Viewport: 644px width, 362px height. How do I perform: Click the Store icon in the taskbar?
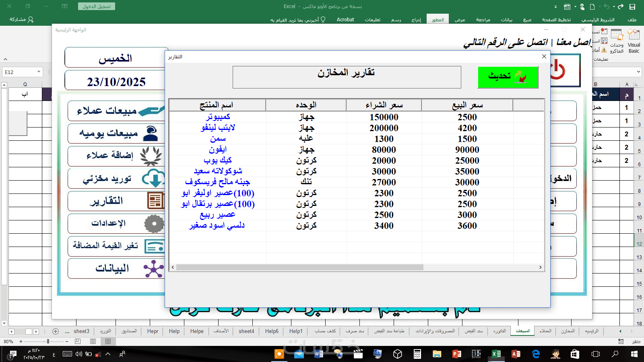pyautogui.click(x=575, y=354)
